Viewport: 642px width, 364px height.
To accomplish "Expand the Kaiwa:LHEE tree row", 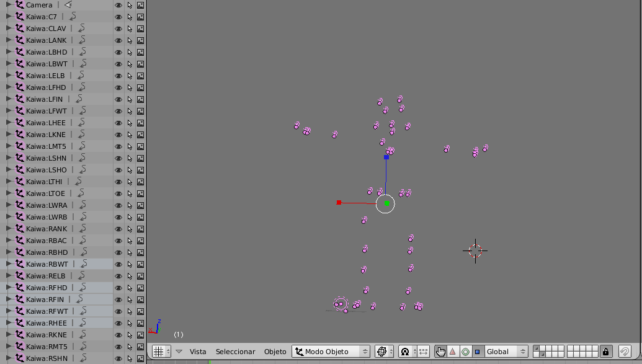I will click(8, 122).
